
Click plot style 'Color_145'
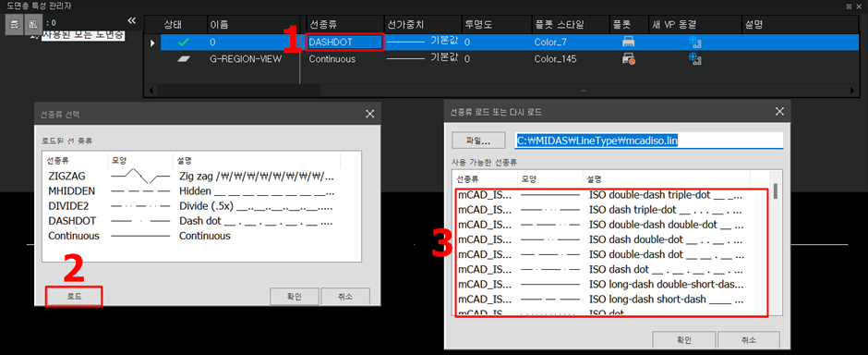tap(555, 59)
